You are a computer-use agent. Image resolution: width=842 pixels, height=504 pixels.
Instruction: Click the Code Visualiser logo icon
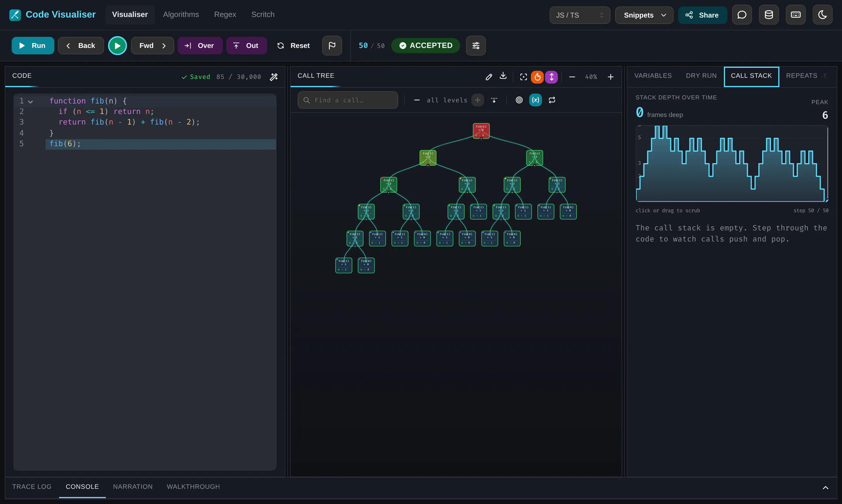(x=15, y=15)
